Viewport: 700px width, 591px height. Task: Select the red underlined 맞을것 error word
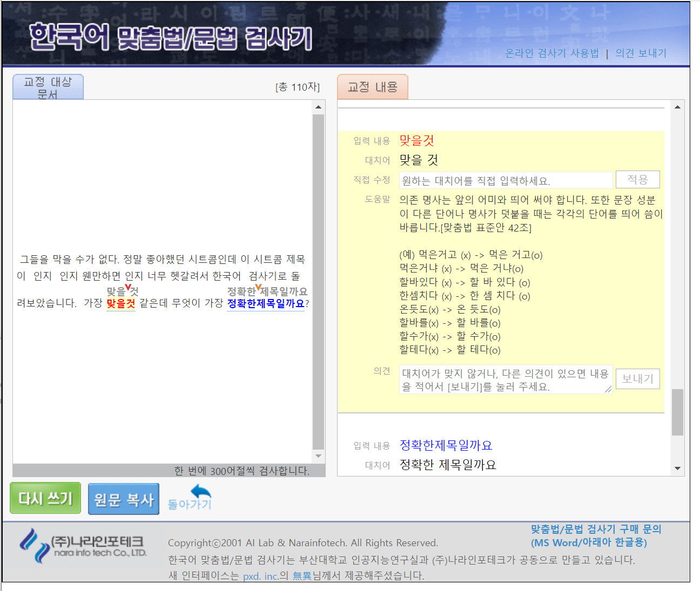121,304
